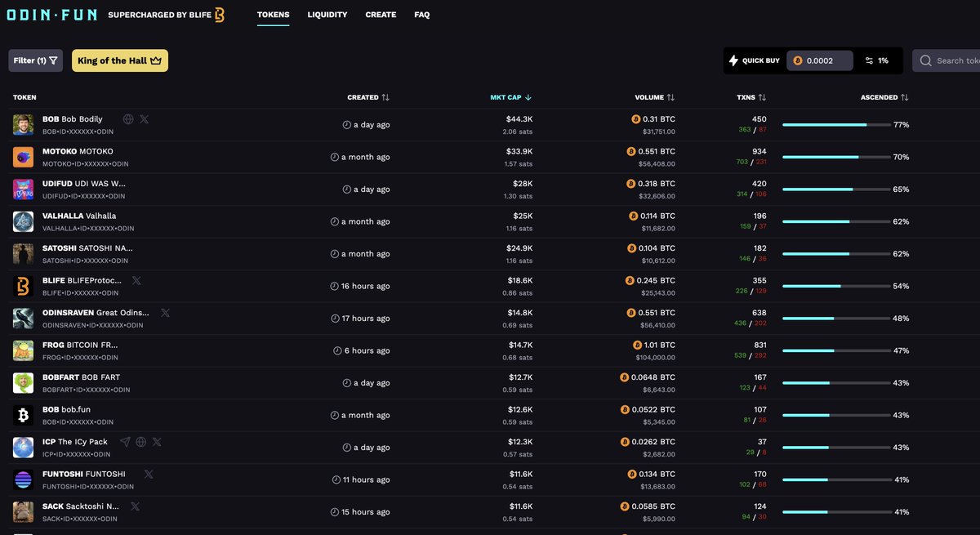Image resolution: width=980 pixels, height=535 pixels.
Task: Click the UDIFUD token avatar
Action: [x=23, y=189]
